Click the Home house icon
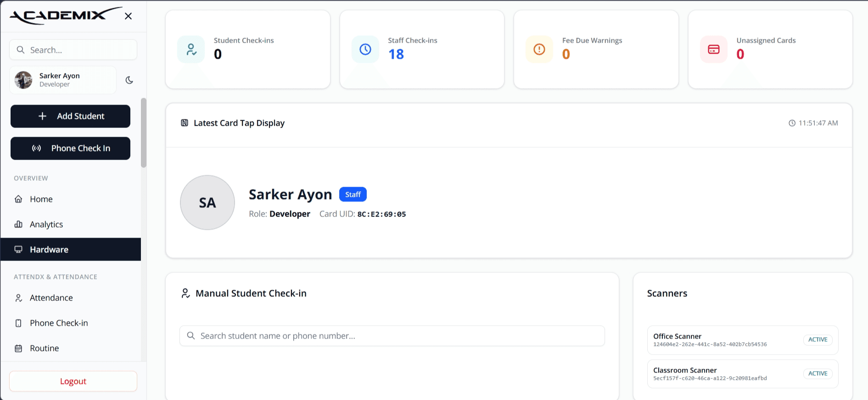 (18, 199)
